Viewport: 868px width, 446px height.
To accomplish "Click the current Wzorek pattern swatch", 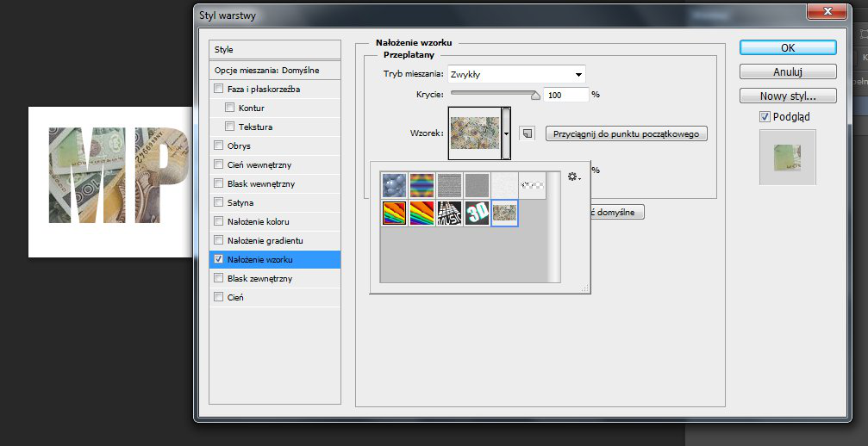I will tap(475, 133).
